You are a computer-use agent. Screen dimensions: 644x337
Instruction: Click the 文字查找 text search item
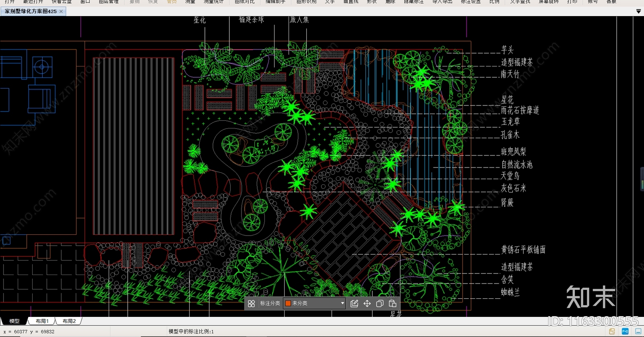(x=520, y=2)
